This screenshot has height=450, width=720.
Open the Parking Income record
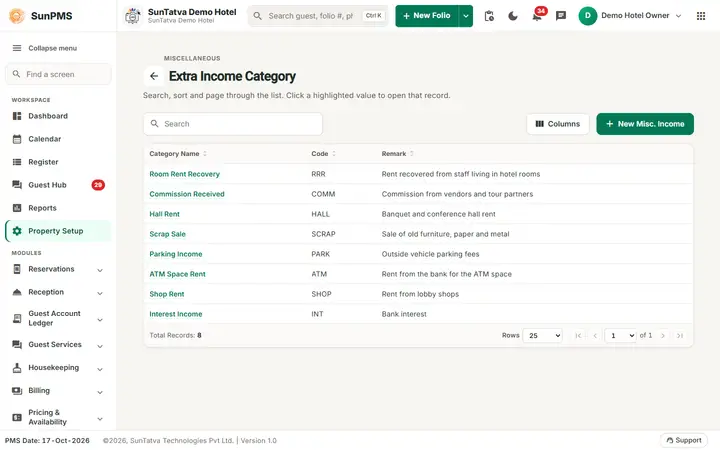pos(176,254)
